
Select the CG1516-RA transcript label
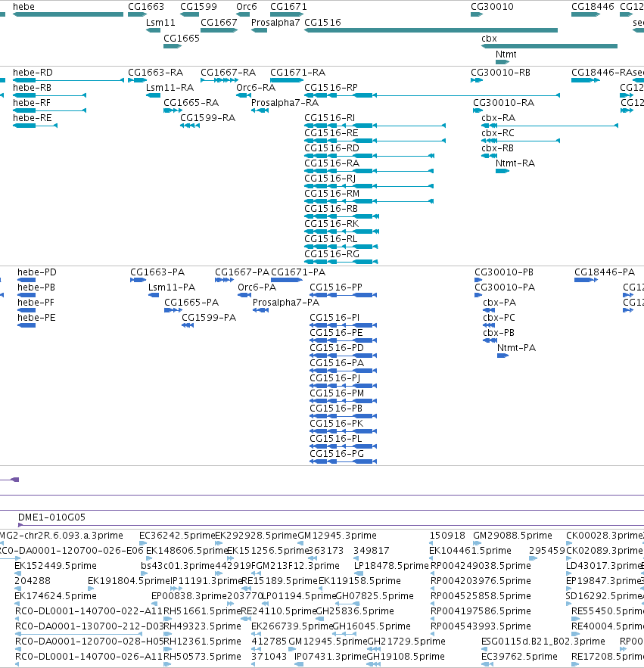click(x=331, y=163)
